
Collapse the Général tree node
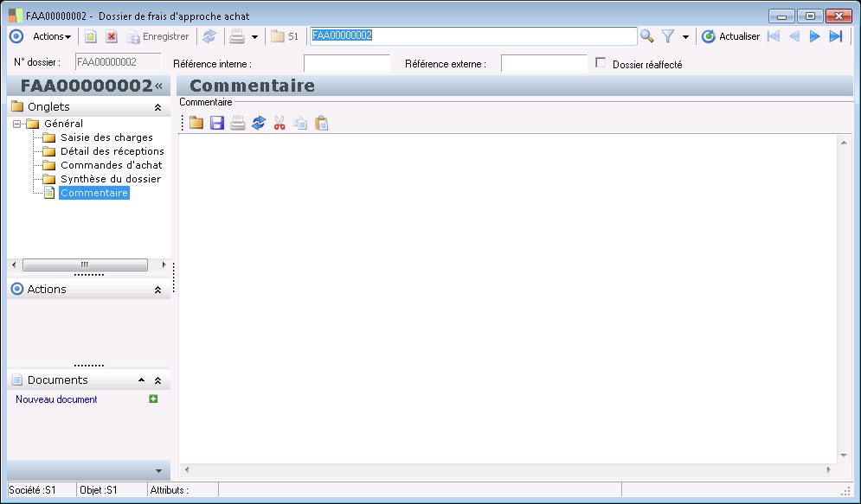pos(17,124)
